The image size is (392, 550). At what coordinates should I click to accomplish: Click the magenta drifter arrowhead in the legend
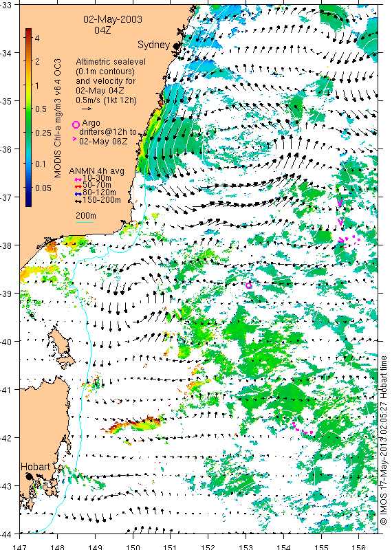coord(74,140)
